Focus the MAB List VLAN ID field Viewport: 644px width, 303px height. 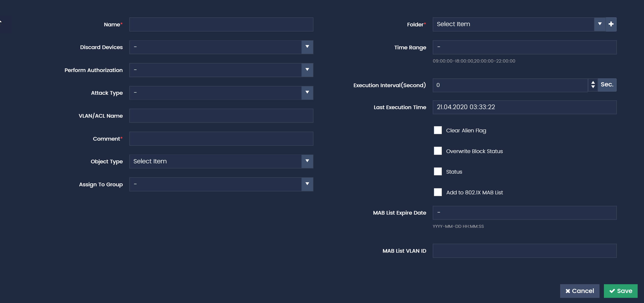click(x=524, y=251)
